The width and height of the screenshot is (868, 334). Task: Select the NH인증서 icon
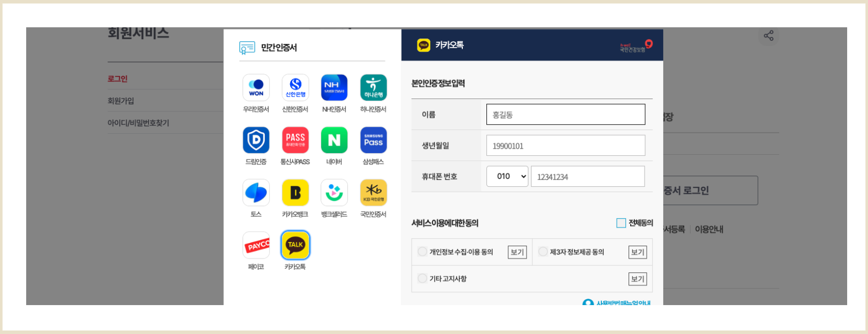(335, 87)
